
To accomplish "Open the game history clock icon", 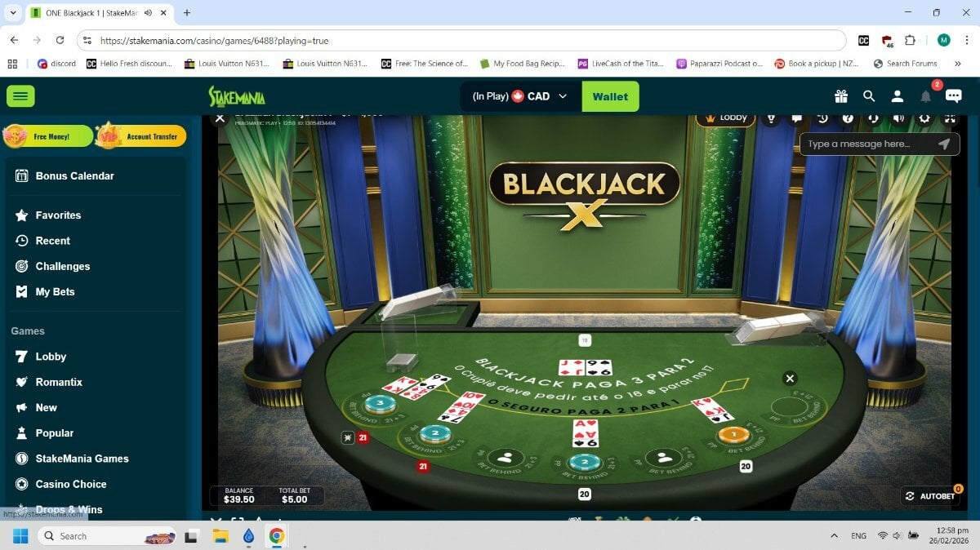I will click(822, 118).
